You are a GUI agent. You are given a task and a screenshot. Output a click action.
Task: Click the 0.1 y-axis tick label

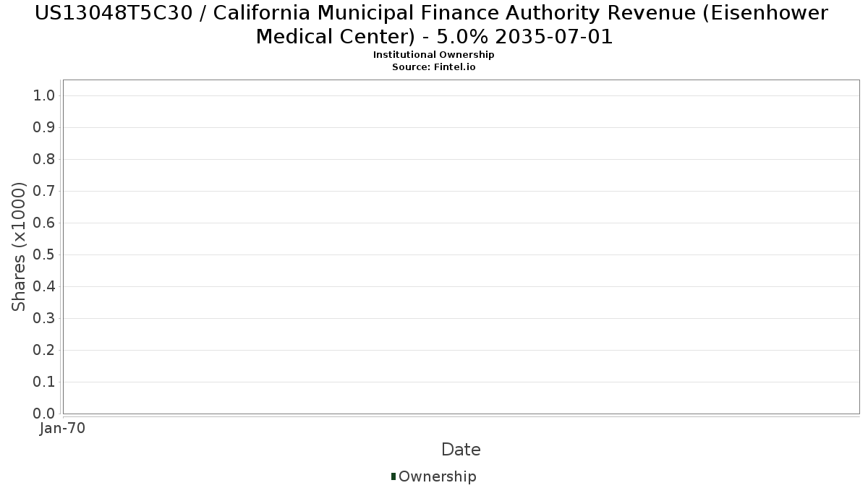(x=44, y=382)
